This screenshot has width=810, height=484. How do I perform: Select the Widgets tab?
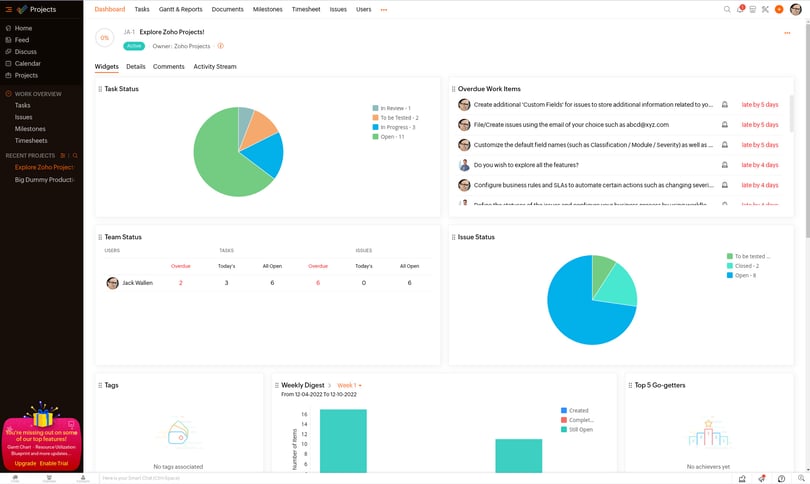tap(106, 67)
